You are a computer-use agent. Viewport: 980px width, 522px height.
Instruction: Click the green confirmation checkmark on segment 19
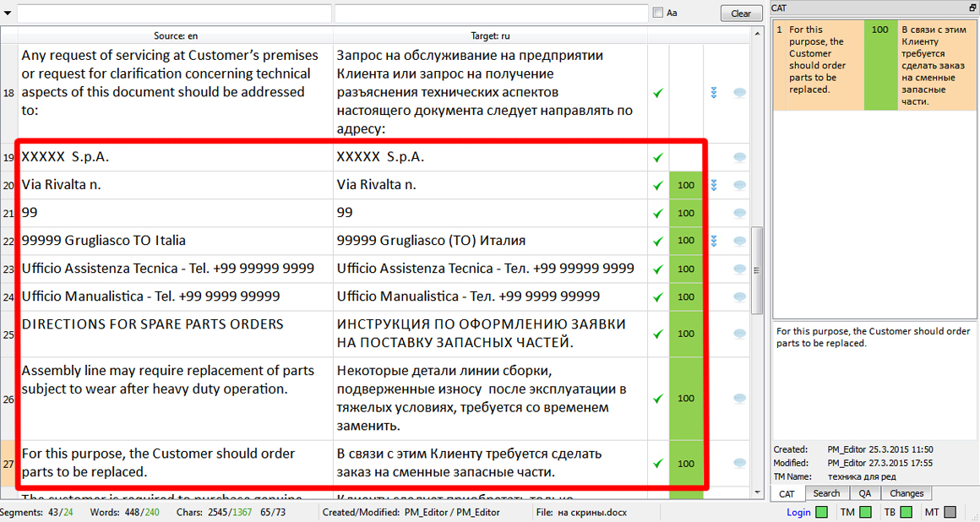tap(658, 158)
